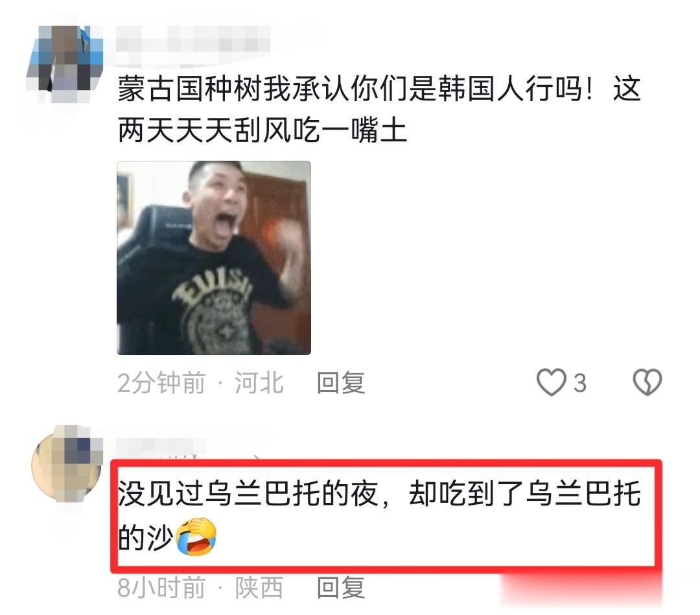
Task: Open the shouting man meme image
Action: [214, 257]
